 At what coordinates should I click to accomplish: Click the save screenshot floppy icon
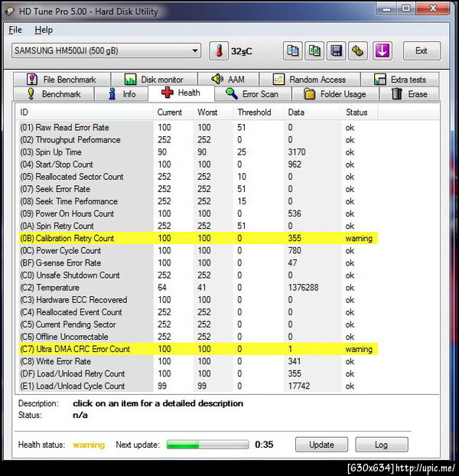click(x=336, y=51)
